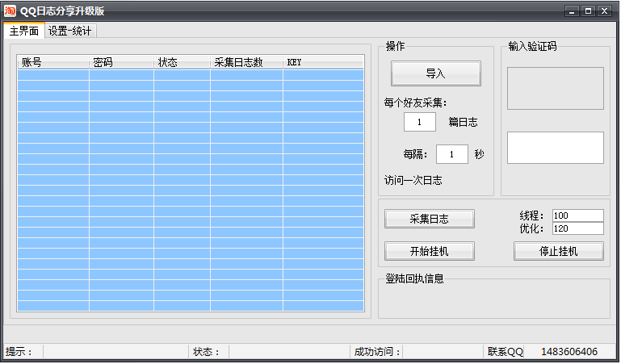Click the white verification code text box

tap(556, 148)
